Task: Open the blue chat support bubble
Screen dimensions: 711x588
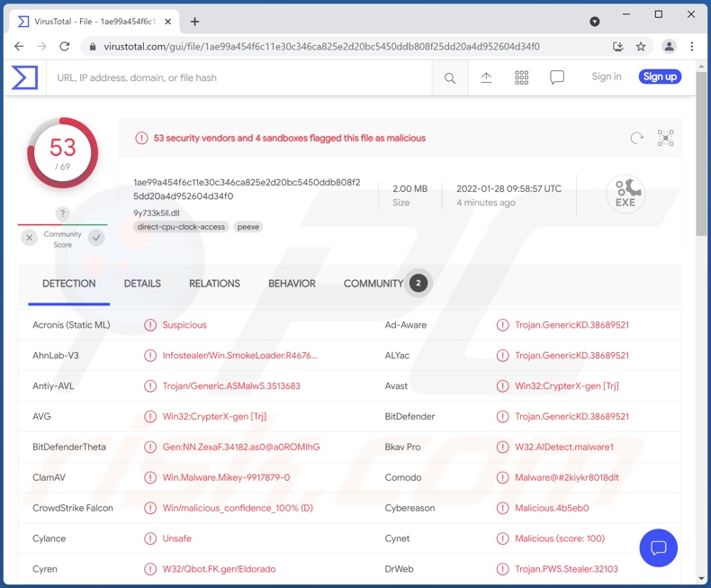Action: click(x=659, y=548)
